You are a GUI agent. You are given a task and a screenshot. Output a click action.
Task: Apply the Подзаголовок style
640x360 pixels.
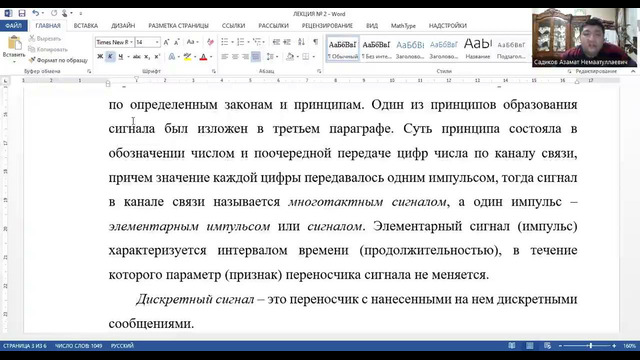511,49
